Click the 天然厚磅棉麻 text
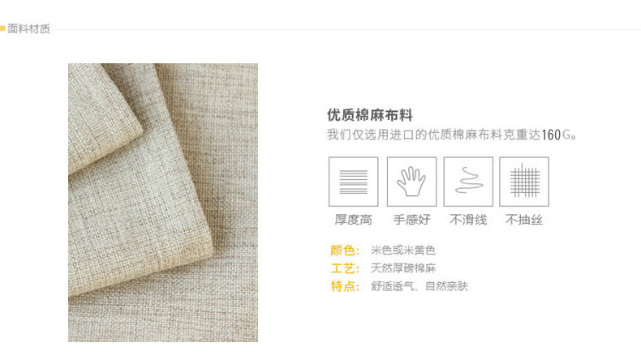The image size is (641, 364). tap(403, 268)
